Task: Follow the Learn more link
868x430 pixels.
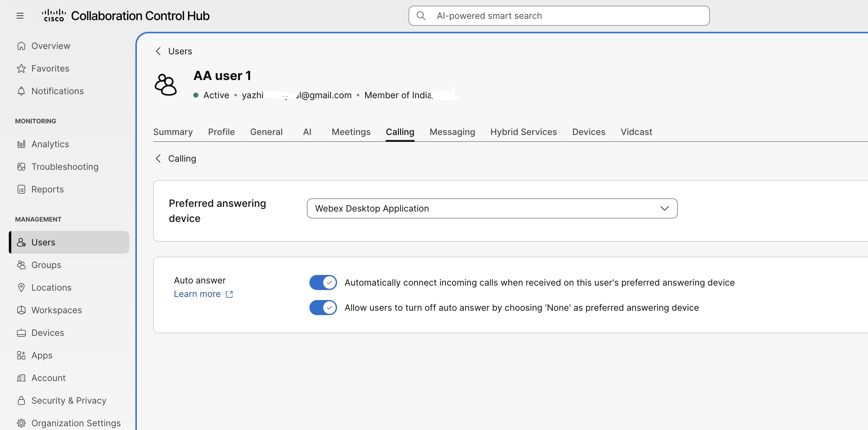Action: 197,294
